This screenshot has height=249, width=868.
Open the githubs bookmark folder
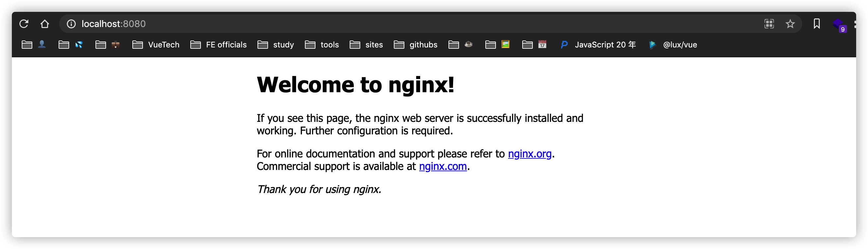point(416,45)
